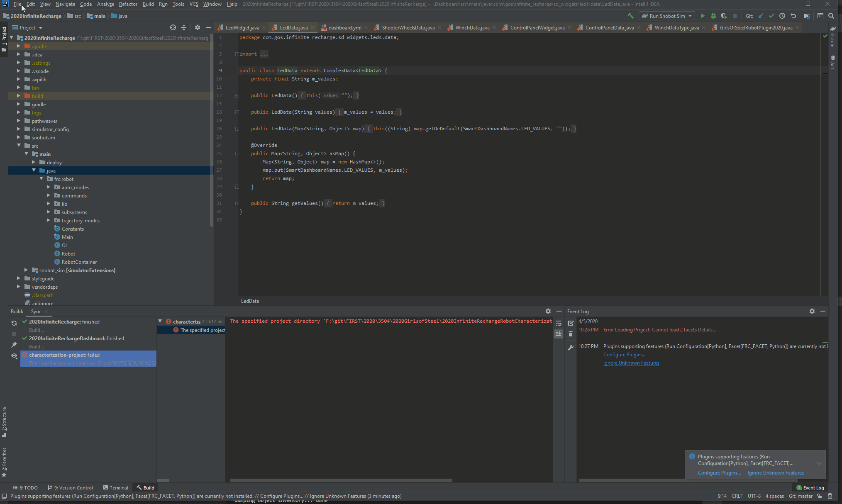Commit changes using the green checkmark icon

click(x=772, y=15)
